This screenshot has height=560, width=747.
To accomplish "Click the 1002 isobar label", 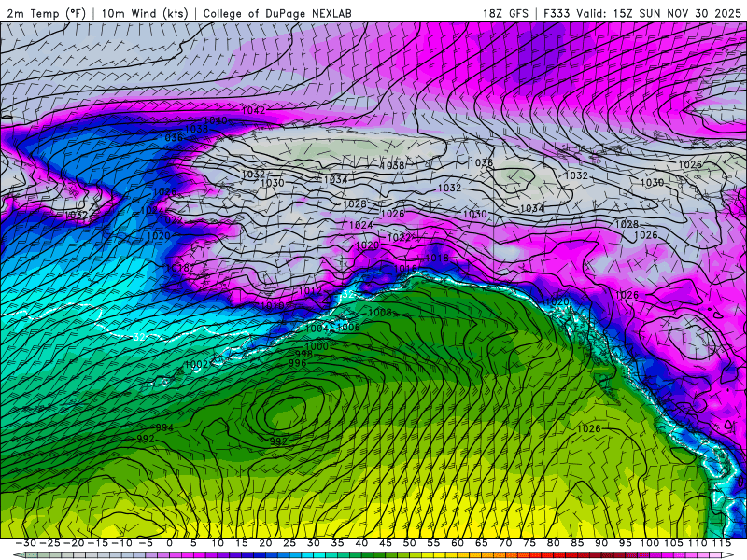I will point(196,364).
